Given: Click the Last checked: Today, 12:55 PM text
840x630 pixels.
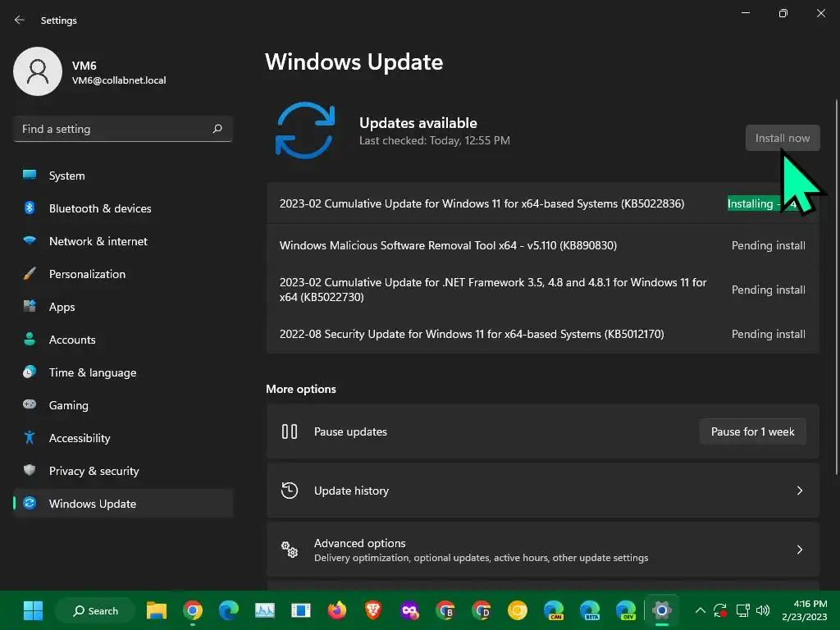Looking at the screenshot, I should click(x=435, y=140).
